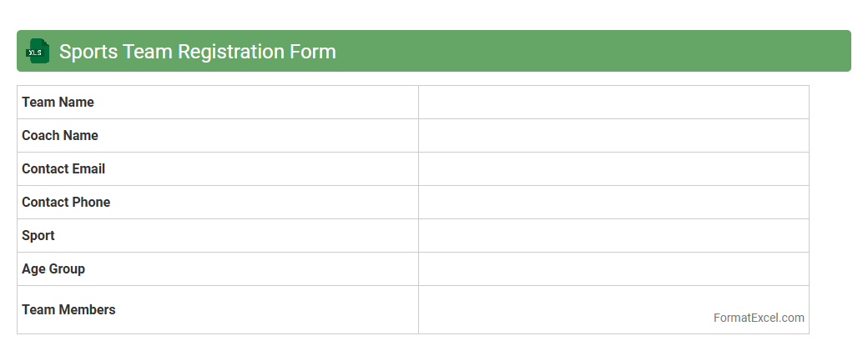The width and height of the screenshot is (868, 351).
Task: Click the word 'Sports' in header title
Action: [x=88, y=52]
